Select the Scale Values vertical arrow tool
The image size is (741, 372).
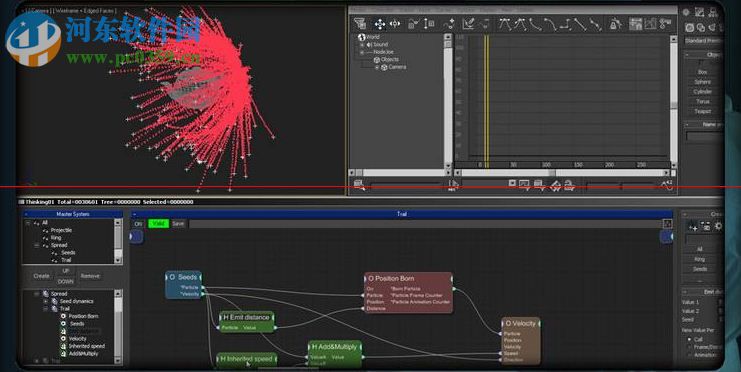(x=429, y=24)
